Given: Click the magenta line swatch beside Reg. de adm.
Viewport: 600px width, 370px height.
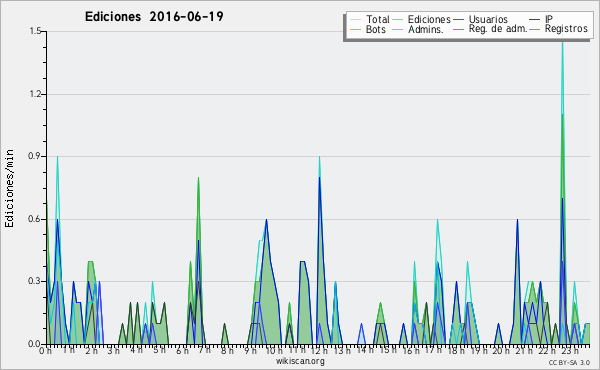Looking at the screenshot, I should coord(458,29).
